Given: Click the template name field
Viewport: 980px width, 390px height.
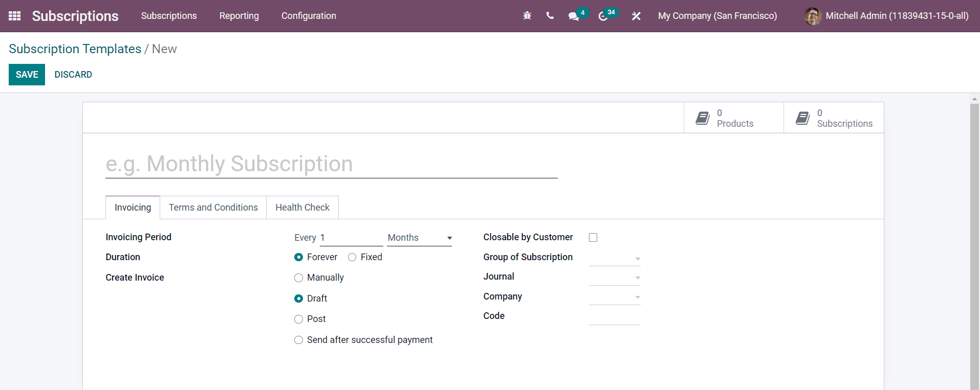Looking at the screenshot, I should tap(332, 164).
